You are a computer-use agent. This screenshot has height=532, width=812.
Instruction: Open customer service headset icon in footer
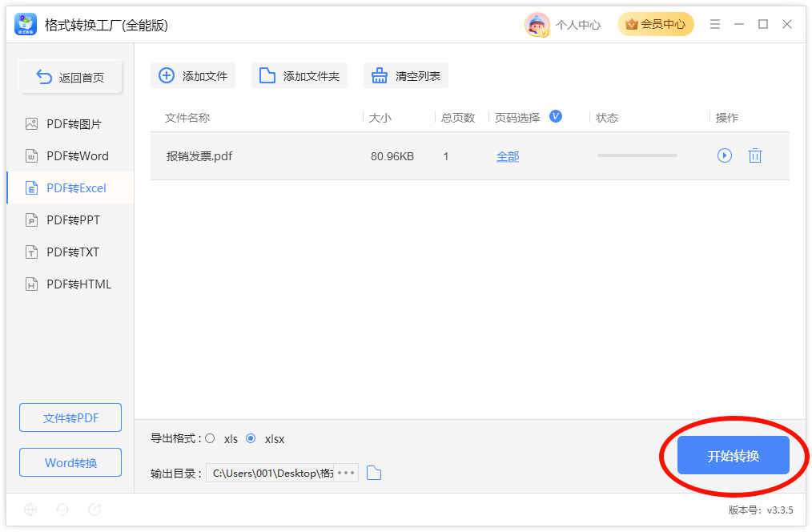click(x=62, y=510)
